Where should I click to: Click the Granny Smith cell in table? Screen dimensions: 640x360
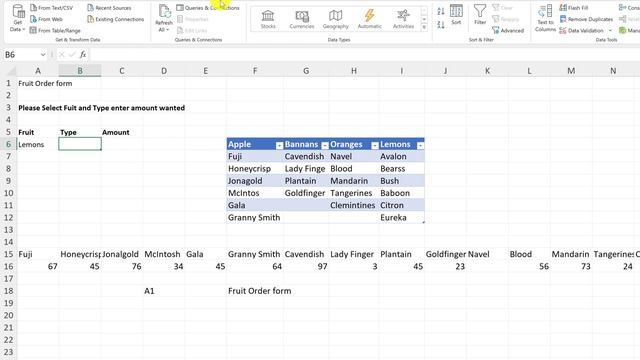[255, 218]
